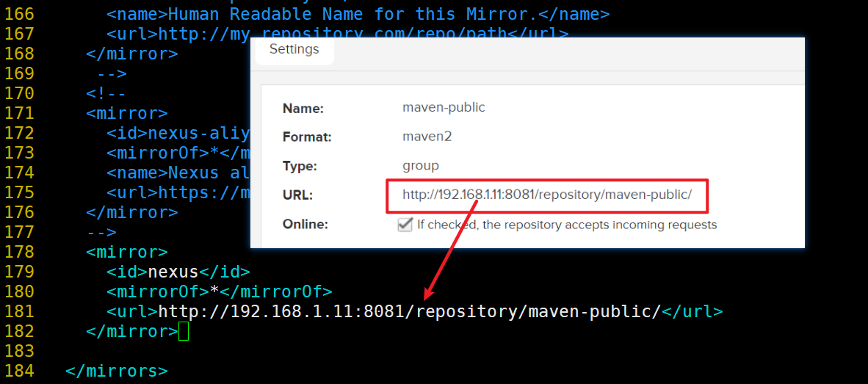Image resolution: width=868 pixels, height=384 pixels.
Task: Click the --> comment closer on line 169
Action: click(112, 73)
